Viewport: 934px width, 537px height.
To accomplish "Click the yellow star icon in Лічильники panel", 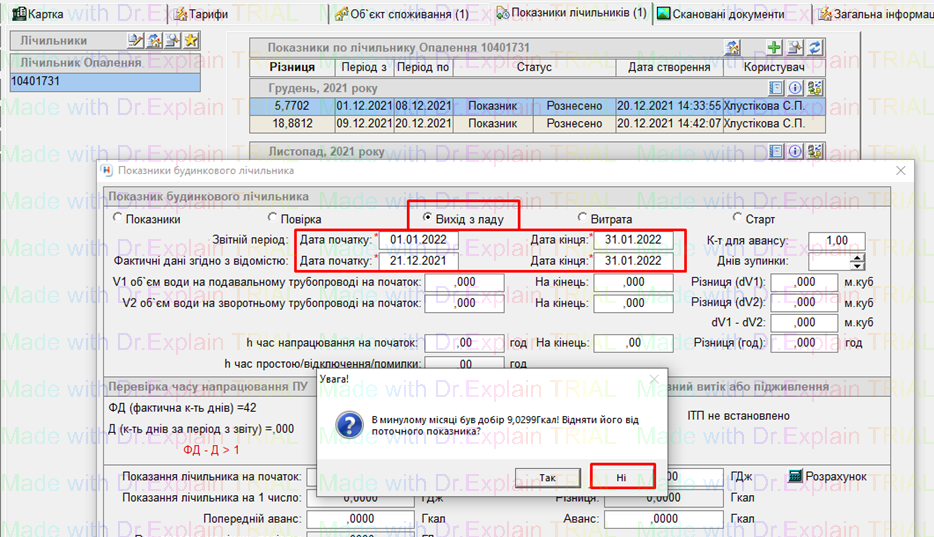I will click(191, 41).
